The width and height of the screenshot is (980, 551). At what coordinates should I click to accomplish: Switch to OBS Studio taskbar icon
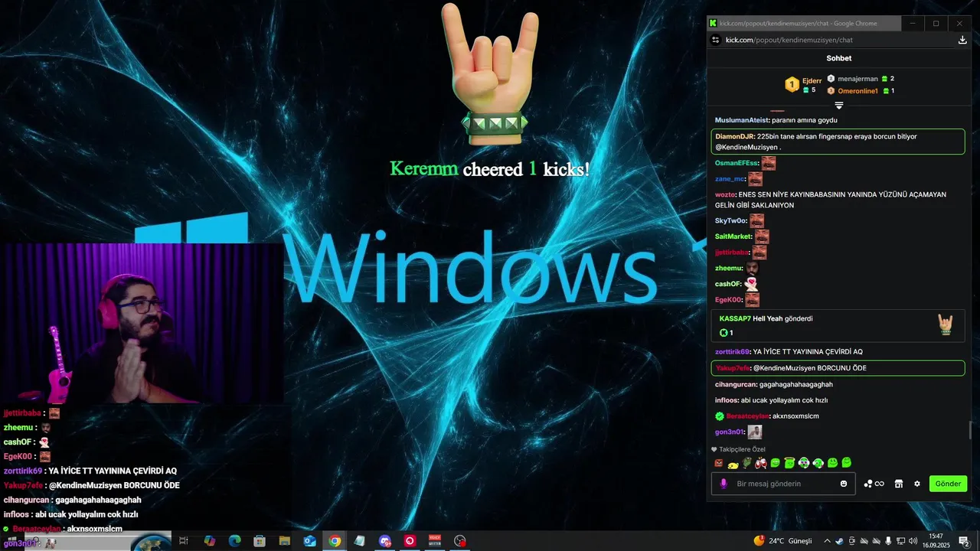pyautogui.click(x=459, y=541)
